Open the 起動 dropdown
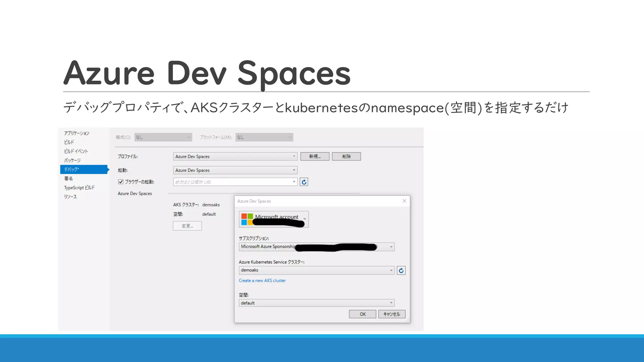Viewport: 644px width, 362px height. (x=235, y=170)
